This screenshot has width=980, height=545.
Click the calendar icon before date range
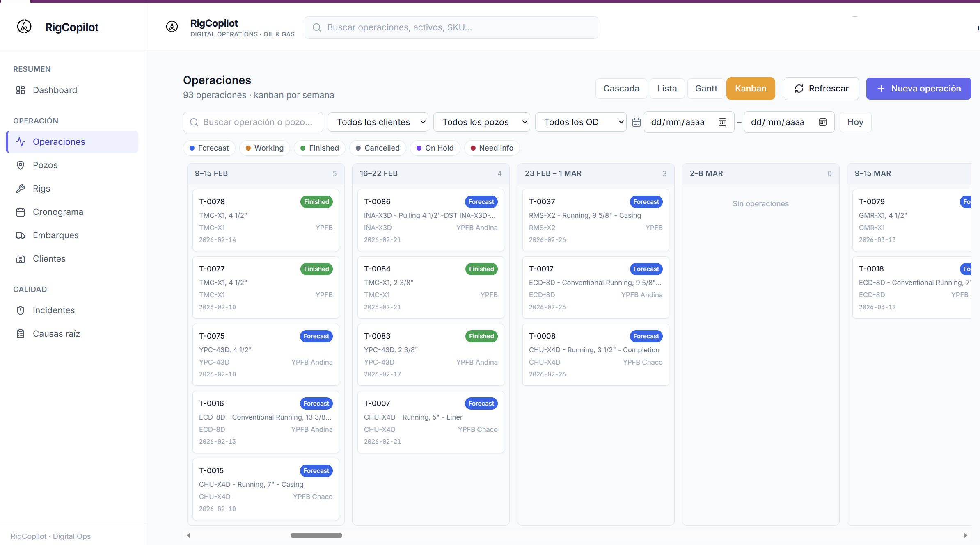click(x=637, y=122)
